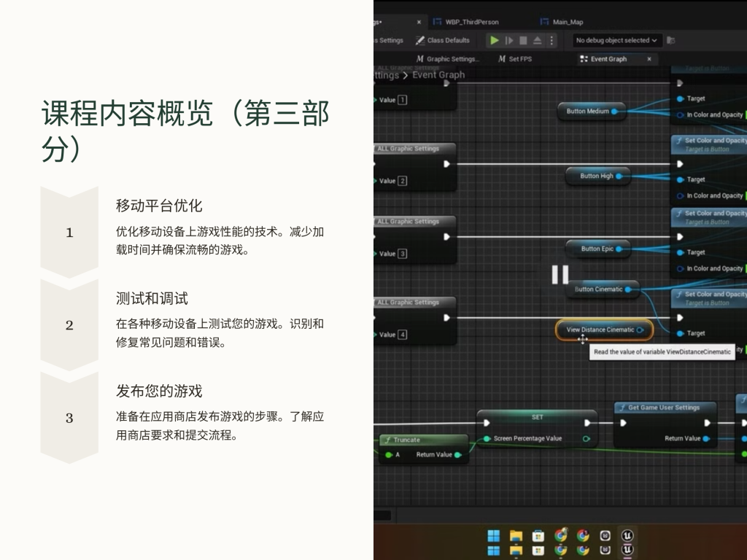The height and width of the screenshot is (560, 747).
Task: Click the Truncate Return Value output pin
Action: point(458,455)
